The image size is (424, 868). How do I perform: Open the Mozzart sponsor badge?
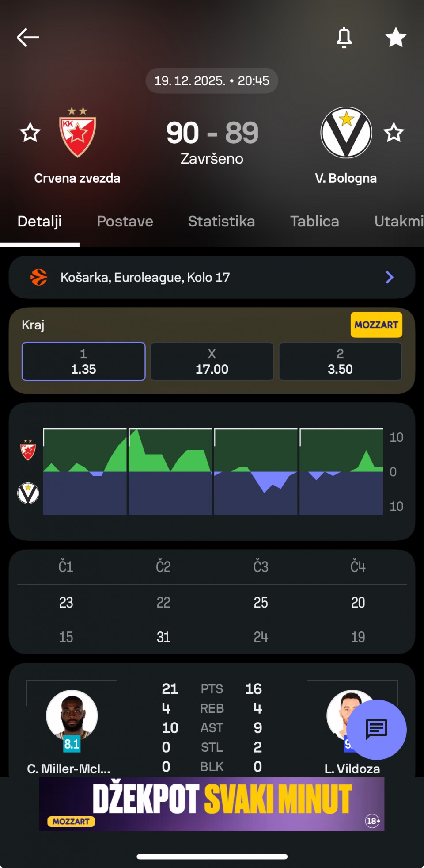click(x=376, y=325)
